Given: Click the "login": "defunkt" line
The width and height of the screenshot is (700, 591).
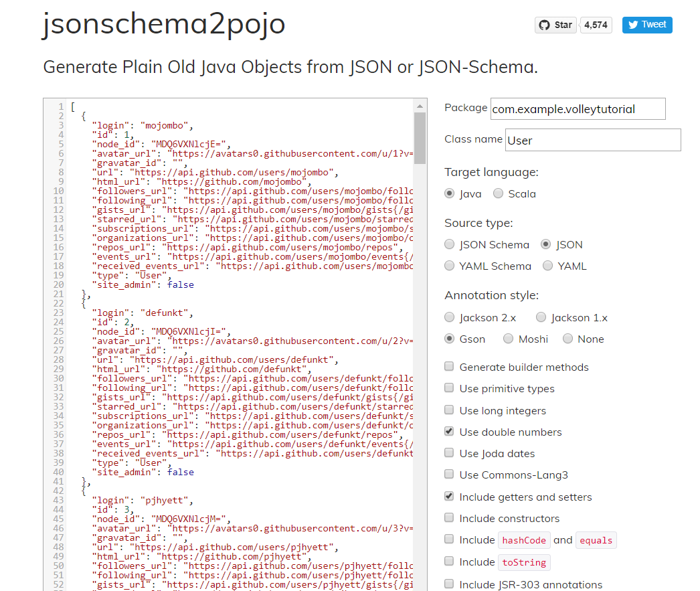Looking at the screenshot, I should [143, 313].
